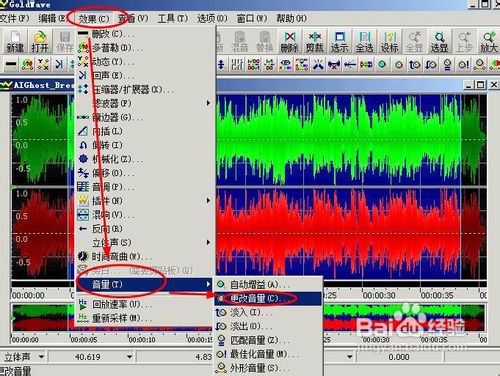Choose 回声(E) effect from menu
The height and width of the screenshot is (376, 500).
144,75
